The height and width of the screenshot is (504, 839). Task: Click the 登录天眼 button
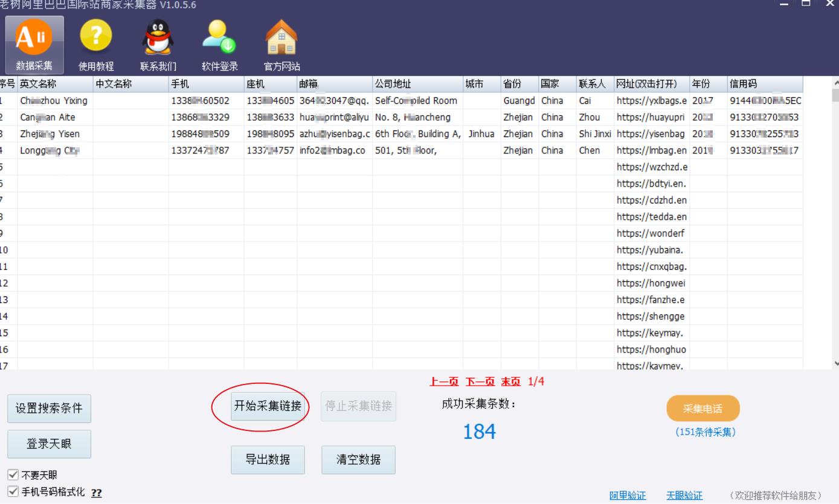[49, 444]
